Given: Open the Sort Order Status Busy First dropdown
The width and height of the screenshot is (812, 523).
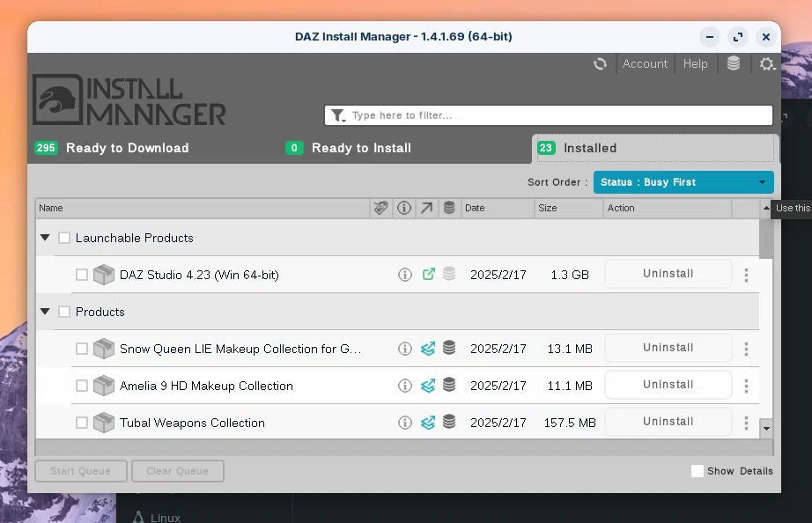Looking at the screenshot, I should point(683,182).
